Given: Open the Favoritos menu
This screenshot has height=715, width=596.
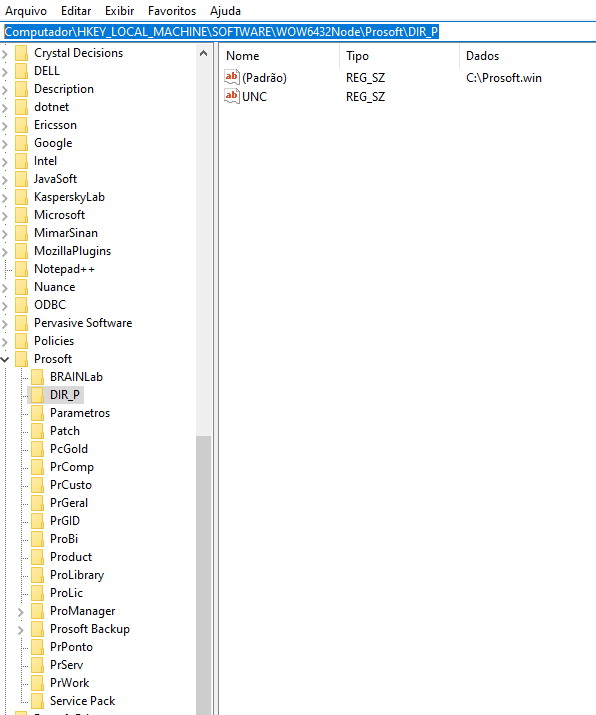Looking at the screenshot, I should pos(172,10).
